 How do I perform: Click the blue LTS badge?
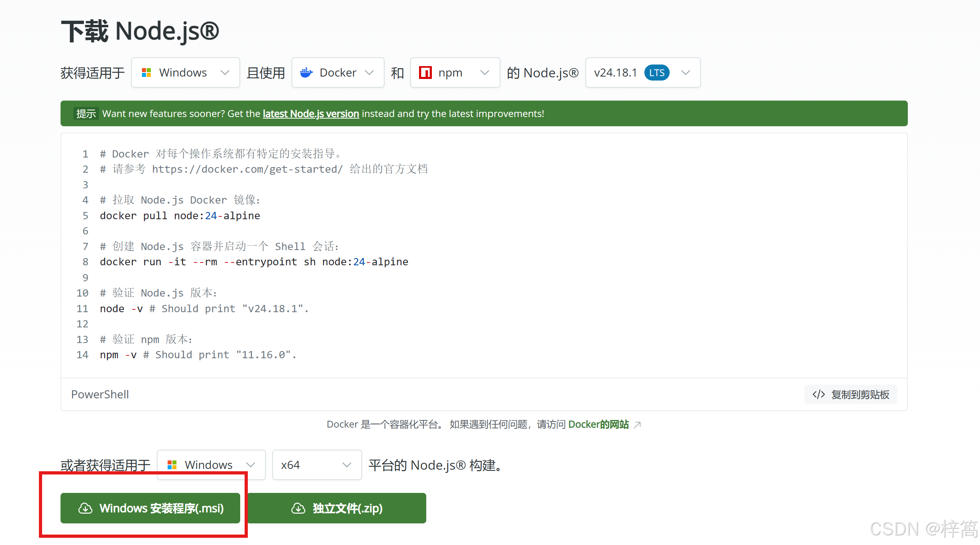click(x=657, y=73)
